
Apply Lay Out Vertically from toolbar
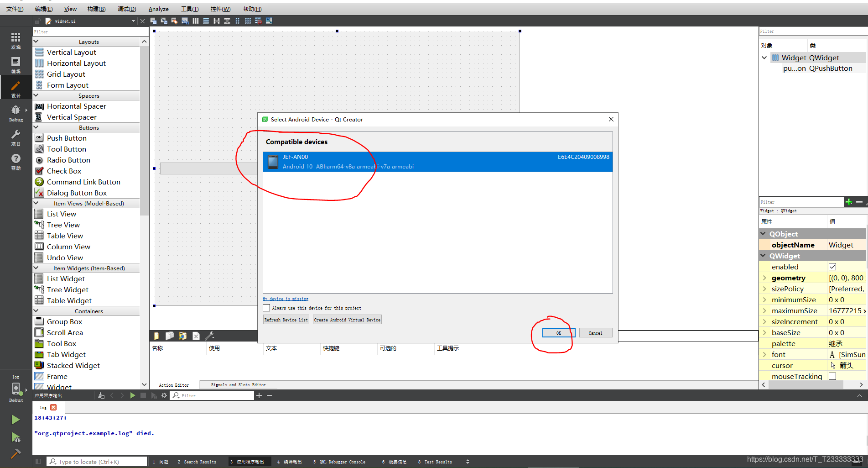pyautogui.click(x=206, y=21)
